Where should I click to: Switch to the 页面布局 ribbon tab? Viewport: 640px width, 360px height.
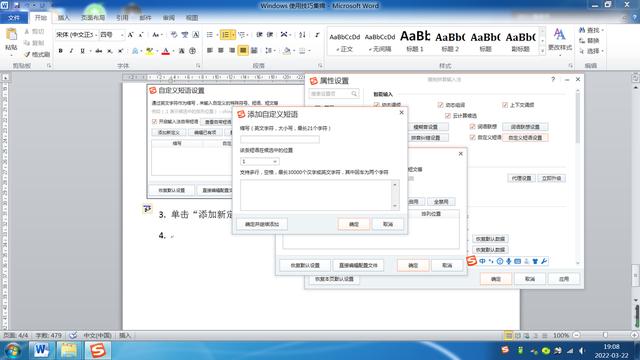click(x=93, y=18)
